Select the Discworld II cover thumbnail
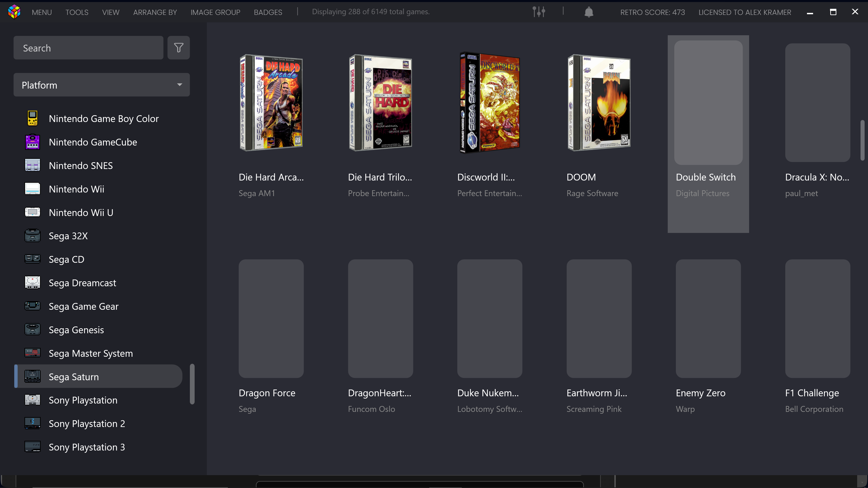Viewport: 868px width, 488px height. coord(490,103)
